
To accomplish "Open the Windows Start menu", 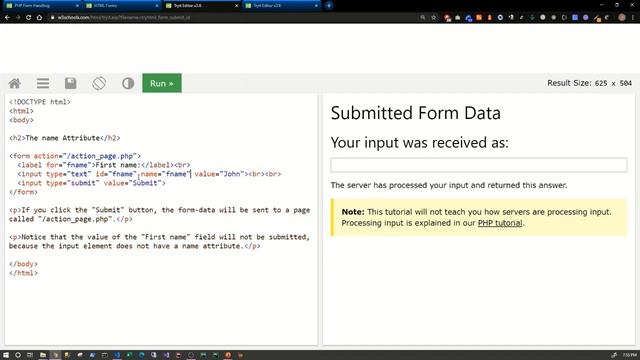I will 6,355.
